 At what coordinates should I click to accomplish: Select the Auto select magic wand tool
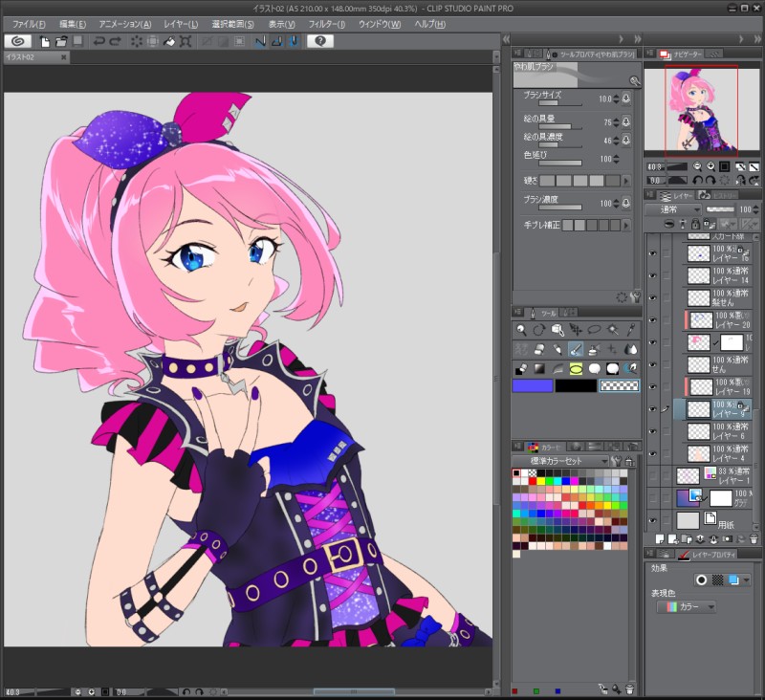(612, 330)
